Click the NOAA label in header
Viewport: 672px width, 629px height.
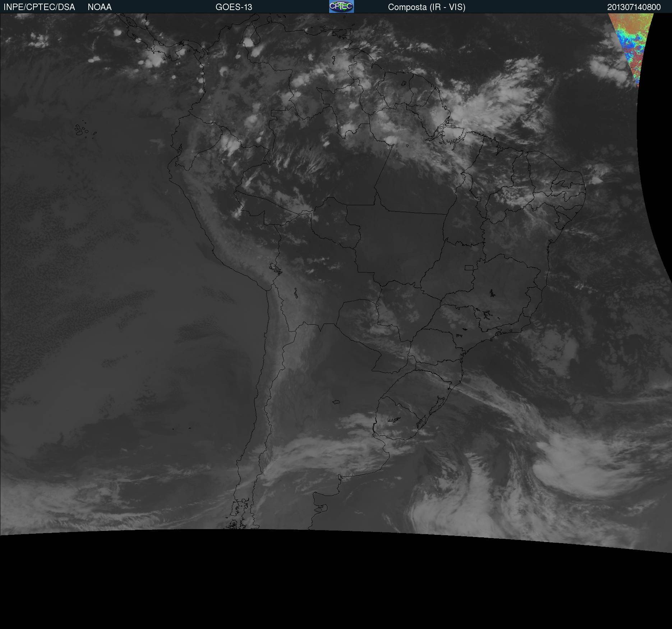(x=100, y=7)
